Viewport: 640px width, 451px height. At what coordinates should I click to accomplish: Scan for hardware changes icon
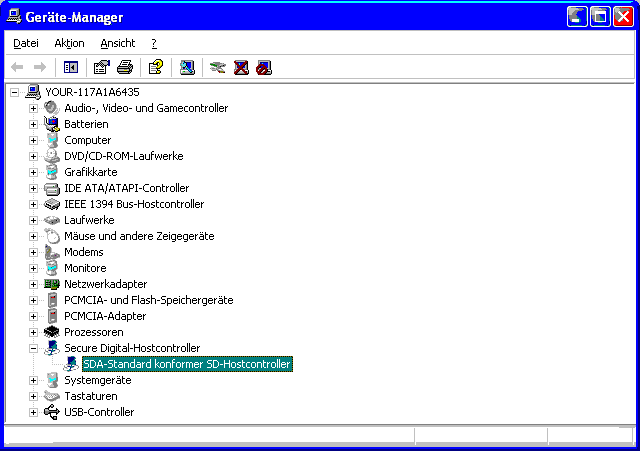[x=187, y=67]
